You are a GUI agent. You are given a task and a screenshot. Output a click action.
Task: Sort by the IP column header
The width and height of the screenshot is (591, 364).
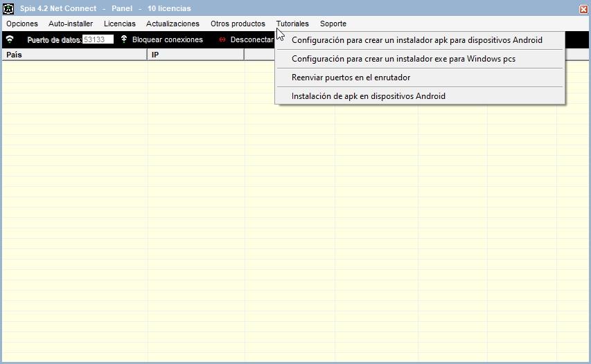coord(195,55)
